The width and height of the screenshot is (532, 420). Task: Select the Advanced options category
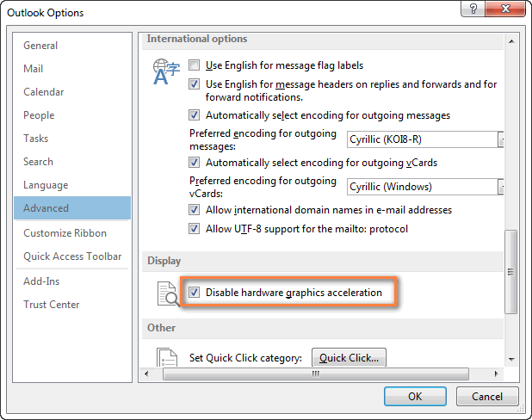click(72, 208)
